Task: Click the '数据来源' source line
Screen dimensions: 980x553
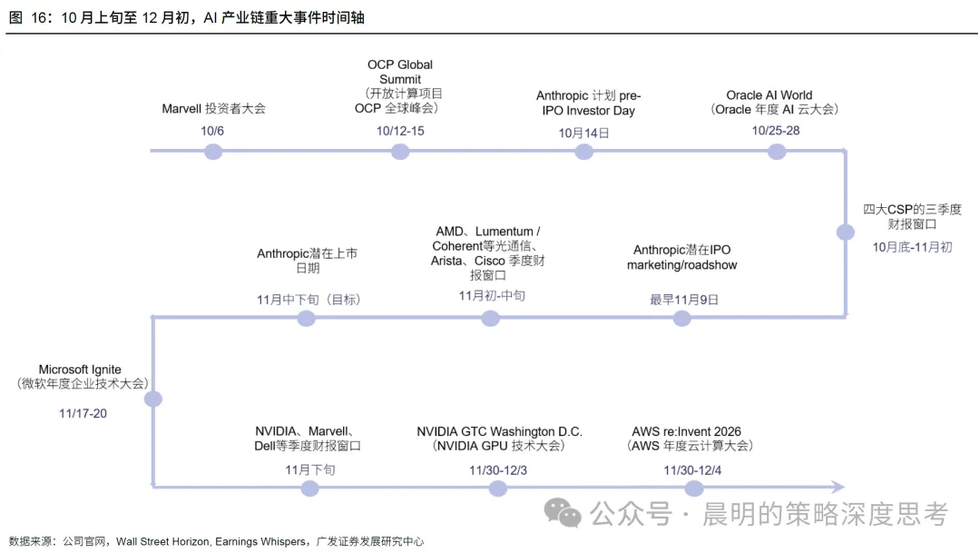Action: (216, 542)
